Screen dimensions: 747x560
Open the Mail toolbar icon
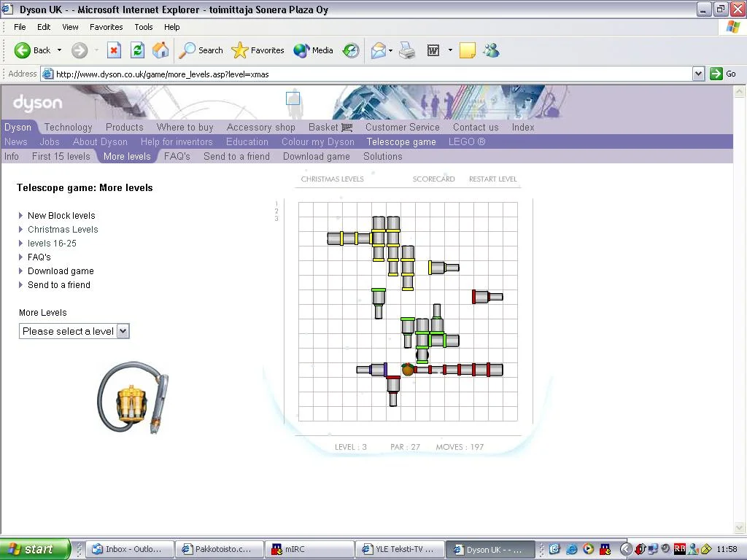tap(378, 50)
